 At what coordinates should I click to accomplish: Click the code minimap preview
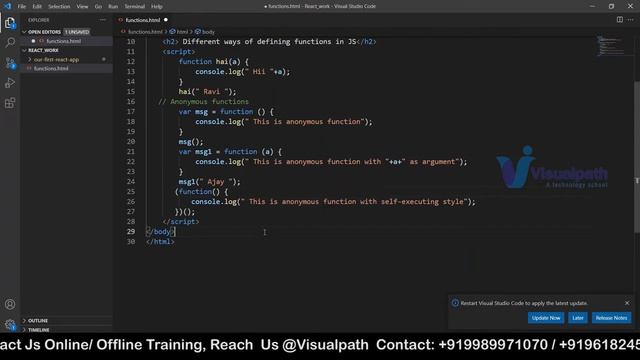611,46
